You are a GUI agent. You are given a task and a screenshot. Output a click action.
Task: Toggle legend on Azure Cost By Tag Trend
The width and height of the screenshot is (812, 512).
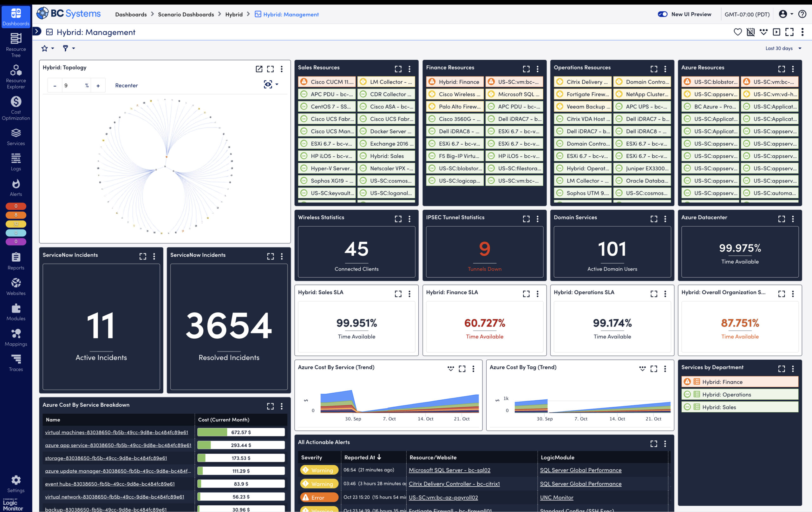click(x=642, y=369)
